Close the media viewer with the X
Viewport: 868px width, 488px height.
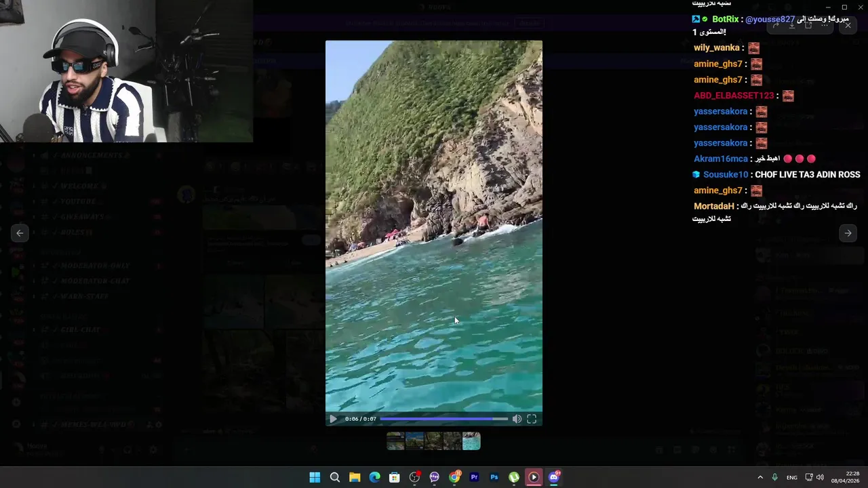848,26
